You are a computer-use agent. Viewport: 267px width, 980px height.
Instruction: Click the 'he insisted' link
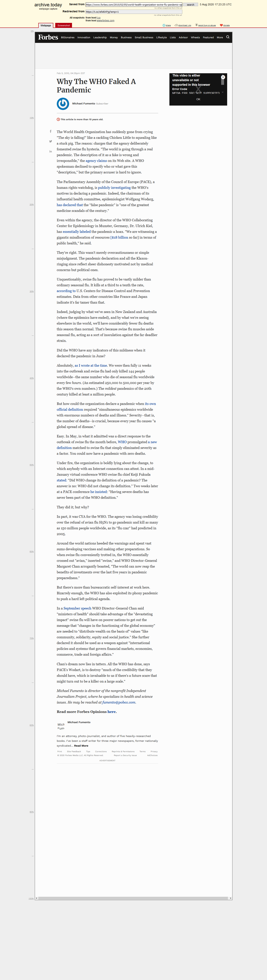click(x=99, y=492)
